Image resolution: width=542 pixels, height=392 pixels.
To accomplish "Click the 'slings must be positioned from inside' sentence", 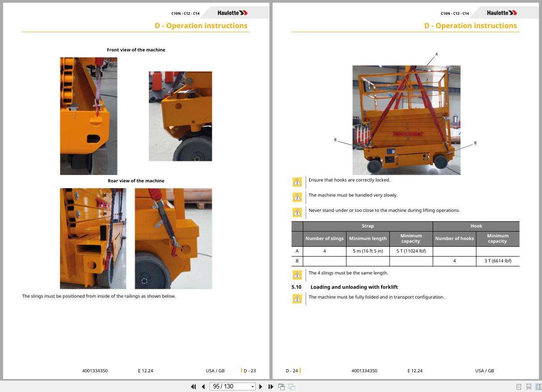I will [x=99, y=296].
